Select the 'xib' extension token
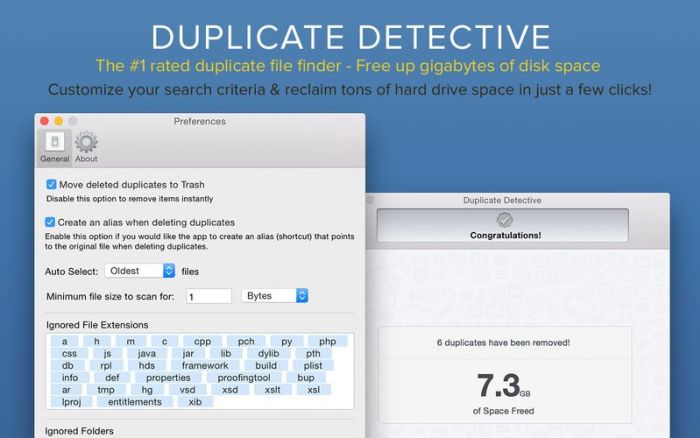 click(195, 401)
